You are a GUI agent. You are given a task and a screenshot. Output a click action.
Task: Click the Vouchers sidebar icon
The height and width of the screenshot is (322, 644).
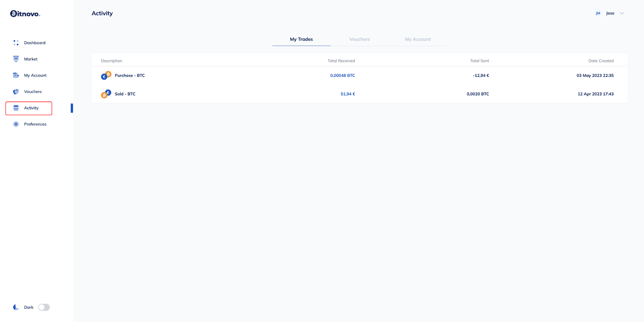click(16, 92)
